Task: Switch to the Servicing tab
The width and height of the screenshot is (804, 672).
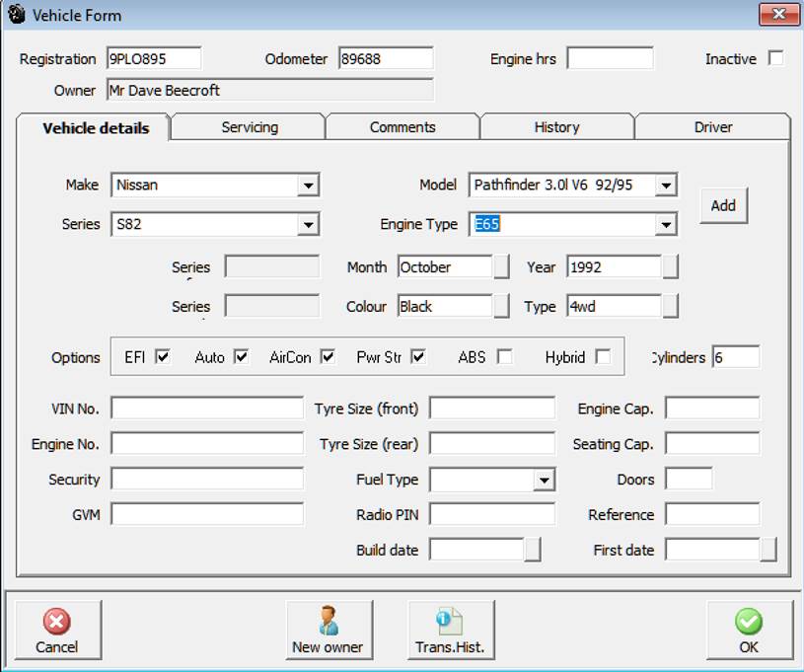Action: 250,127
